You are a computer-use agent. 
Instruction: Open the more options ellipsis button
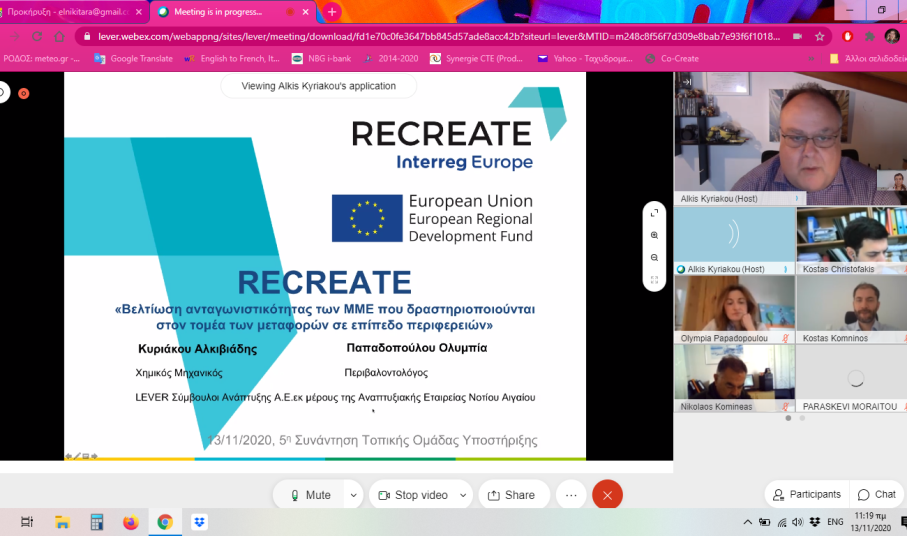tap(571, 495)
